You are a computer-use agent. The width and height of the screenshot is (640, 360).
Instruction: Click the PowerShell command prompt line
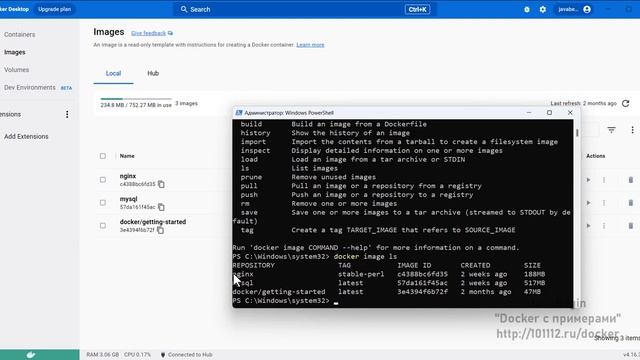pyautogui.click(x=286, y=301)
